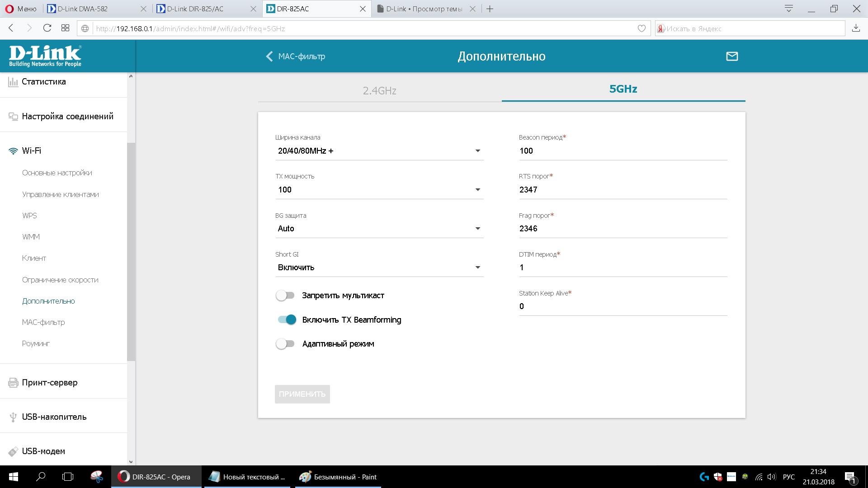Click the bookmark heart icon in address bar
The image size is (868, 488).
[642, 28]
